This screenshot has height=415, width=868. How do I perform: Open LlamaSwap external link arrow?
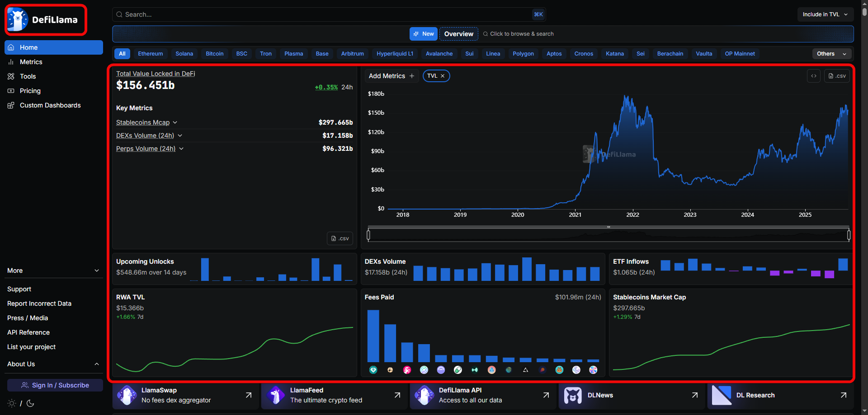pyautogui.click(x=248, y=395)
